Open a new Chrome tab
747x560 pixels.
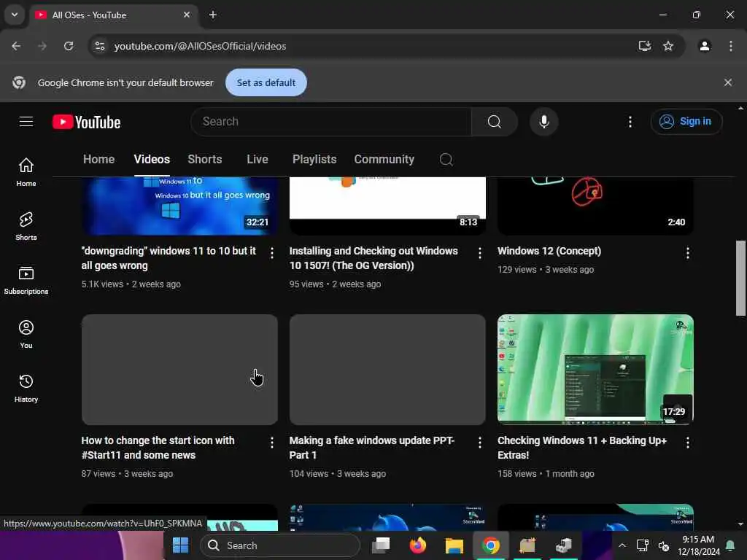click(x=213, y=15)
